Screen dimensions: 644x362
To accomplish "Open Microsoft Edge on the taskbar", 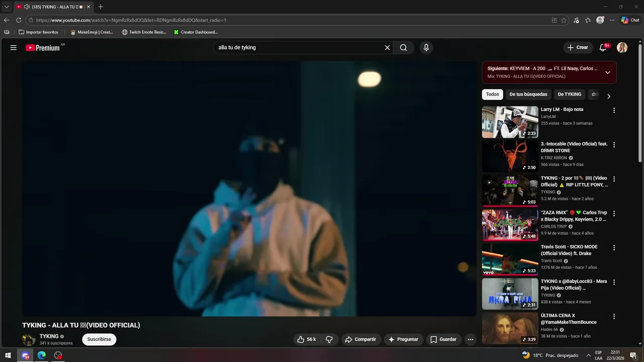I will [42, 355].
